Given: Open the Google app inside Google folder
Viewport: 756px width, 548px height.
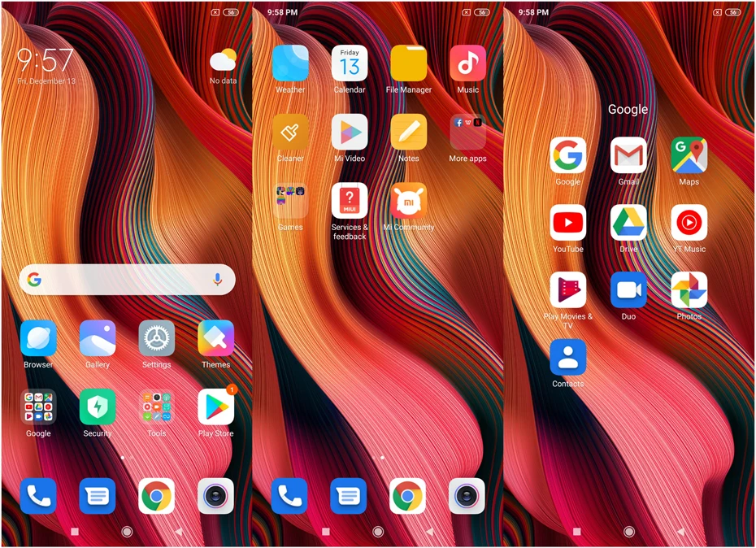Looking at the screenshot, I should [x=568, y=155].
